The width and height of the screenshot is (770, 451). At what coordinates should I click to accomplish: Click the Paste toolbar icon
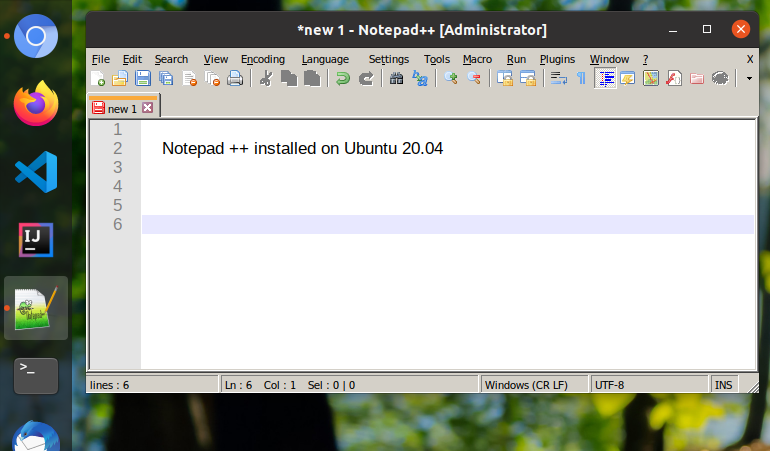click(x=312, y=78)
